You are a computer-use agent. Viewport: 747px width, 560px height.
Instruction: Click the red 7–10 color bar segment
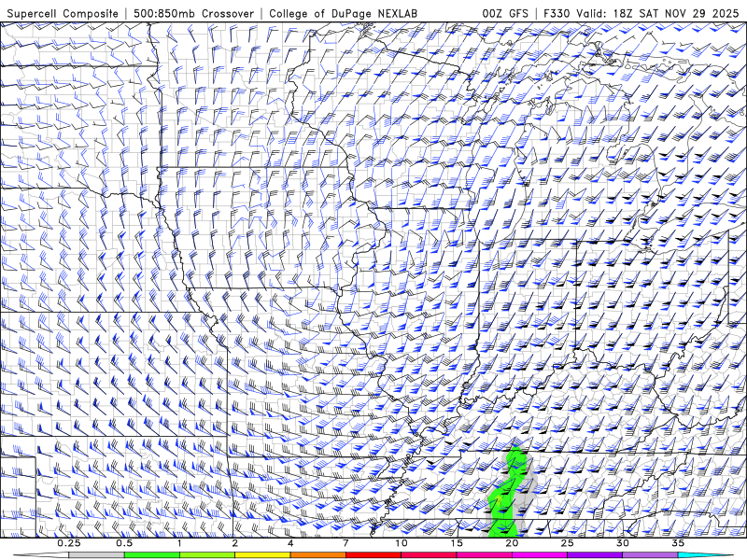[x=373, y=555]
